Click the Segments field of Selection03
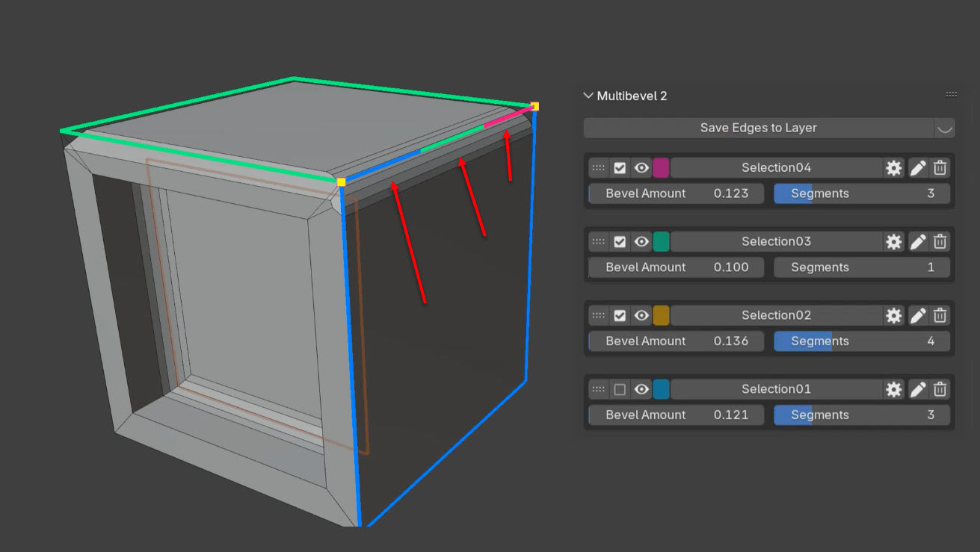 coord(862,267)
